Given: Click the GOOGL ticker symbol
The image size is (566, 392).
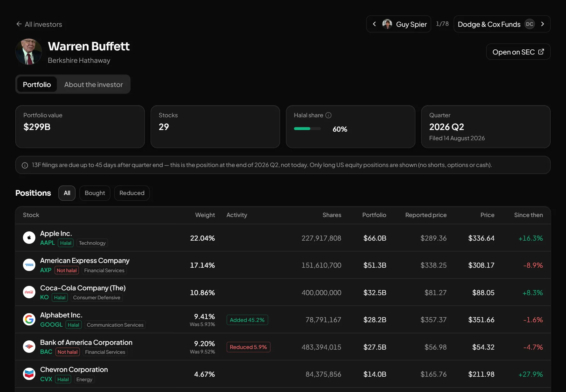Looking at the screenshot, I should coord(51,324).
